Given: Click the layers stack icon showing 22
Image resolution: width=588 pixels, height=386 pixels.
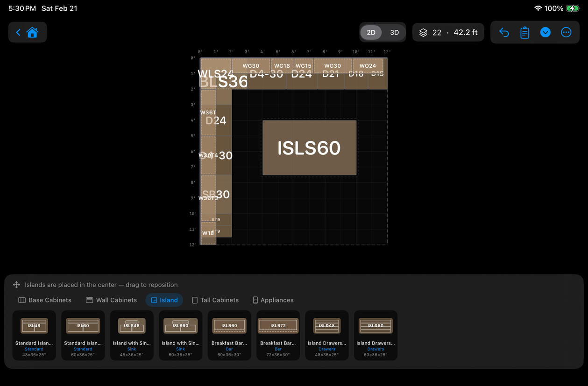Looking at the screenshot, I should pos(423,32).
